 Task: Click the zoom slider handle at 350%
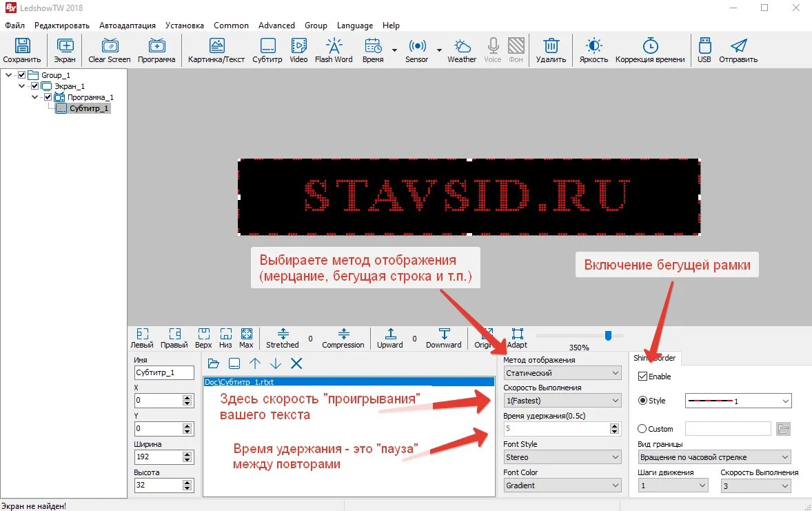(609, 335)
